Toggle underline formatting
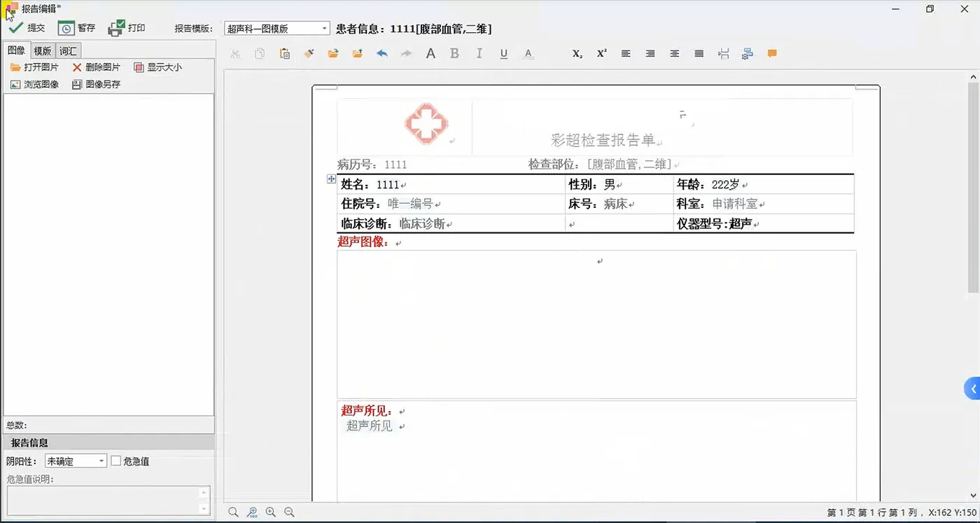The width and height of the screenshot is (980, 523). [x=504, y=53]
